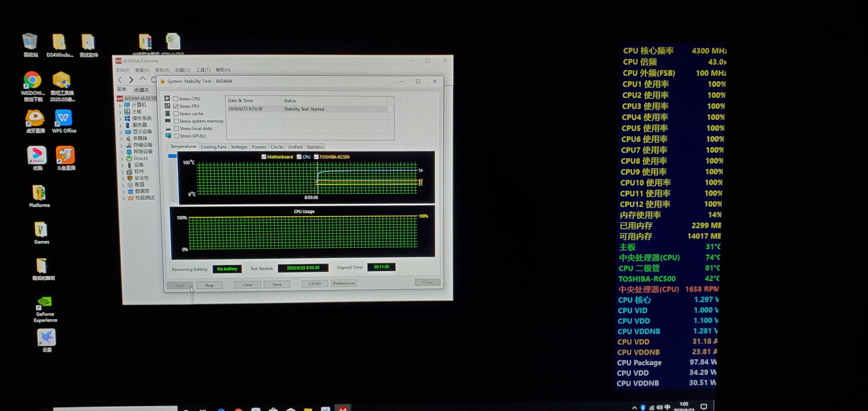Select the Stability Test: Started log row
868x411 pixels.
(307, 109)
